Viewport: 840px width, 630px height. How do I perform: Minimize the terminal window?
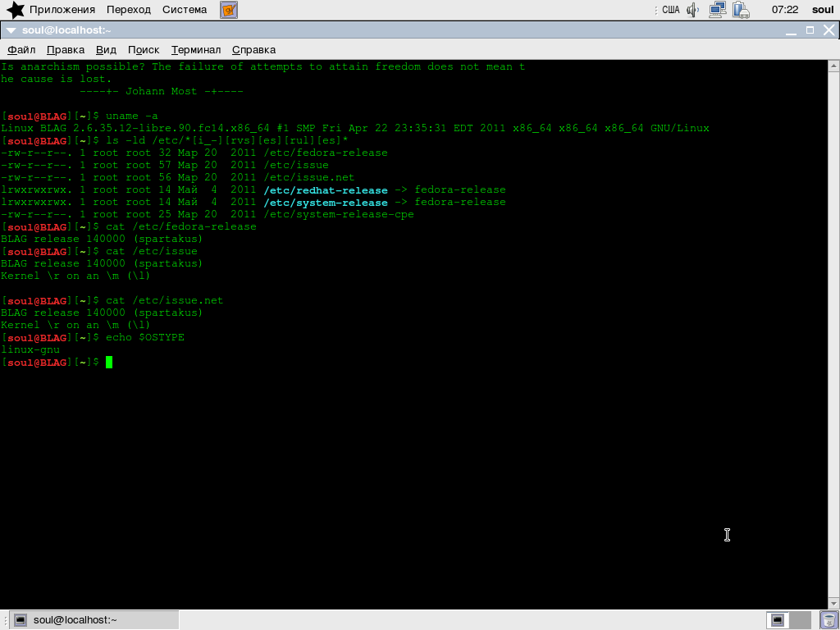tap(792, 30)
